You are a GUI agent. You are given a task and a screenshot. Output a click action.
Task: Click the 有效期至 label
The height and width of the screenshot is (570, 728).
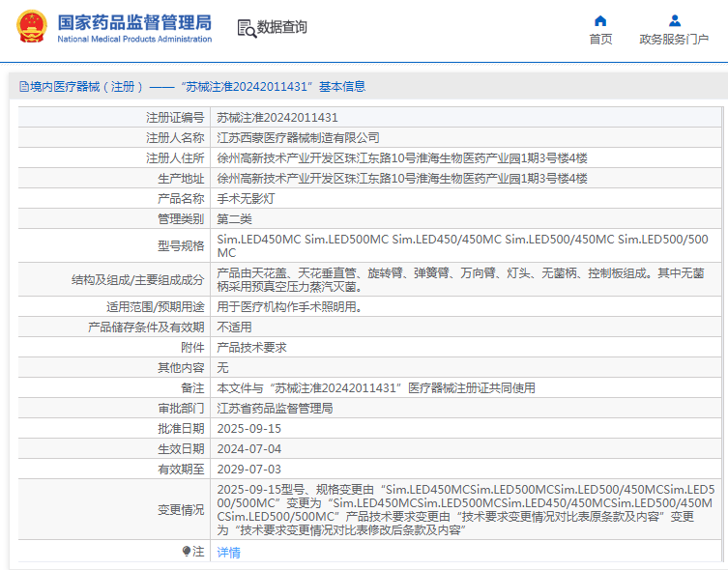pyautogui.click(x=181, y=470)
